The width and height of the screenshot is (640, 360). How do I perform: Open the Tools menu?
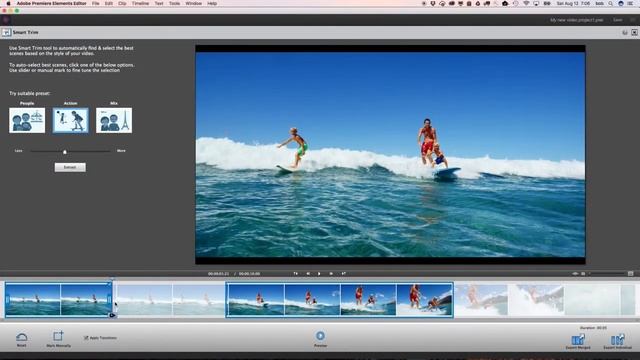click(174, 3)
